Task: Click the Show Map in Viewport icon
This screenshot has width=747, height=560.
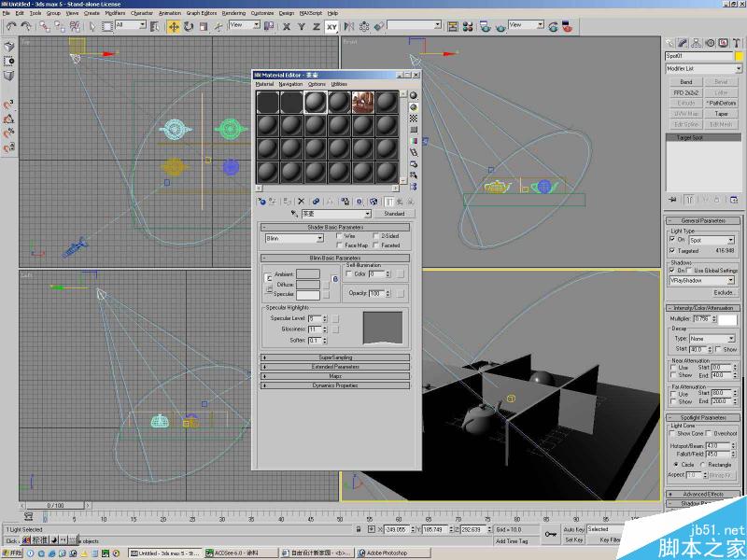Action: tap(373, 202)
